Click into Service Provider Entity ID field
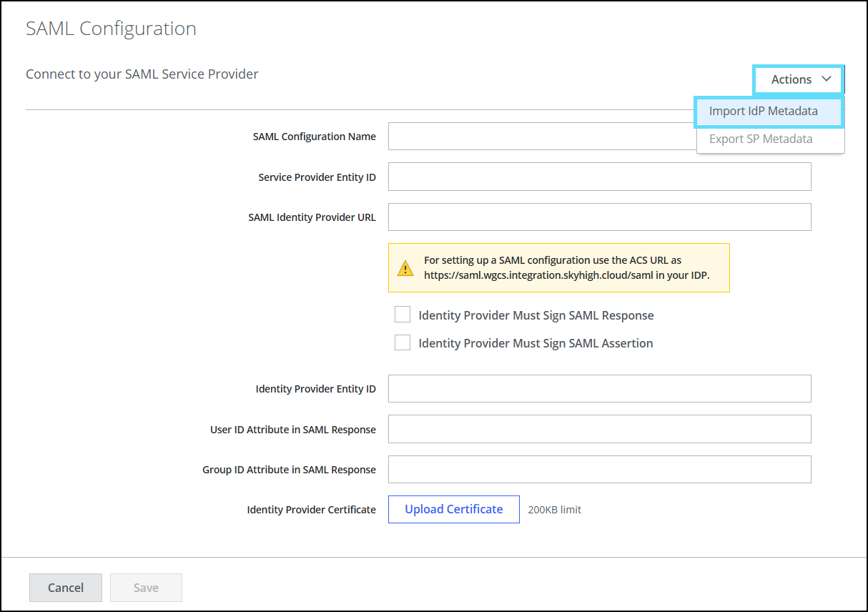Image resolution: width=868 pixels, height=612 pixels. click(x=599, y=177)
